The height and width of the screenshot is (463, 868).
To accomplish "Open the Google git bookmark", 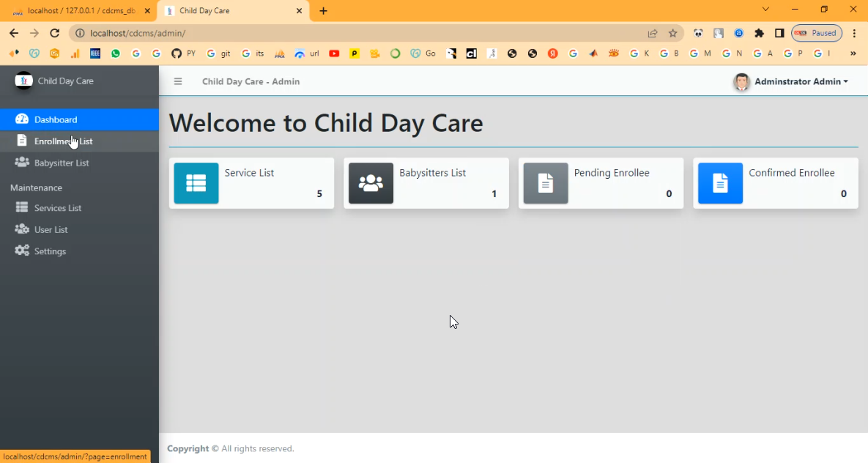I will [x=218, y=53].
